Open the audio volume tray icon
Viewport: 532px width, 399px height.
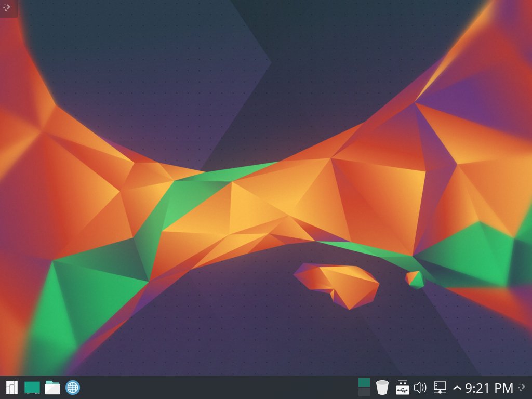point(420,388)
